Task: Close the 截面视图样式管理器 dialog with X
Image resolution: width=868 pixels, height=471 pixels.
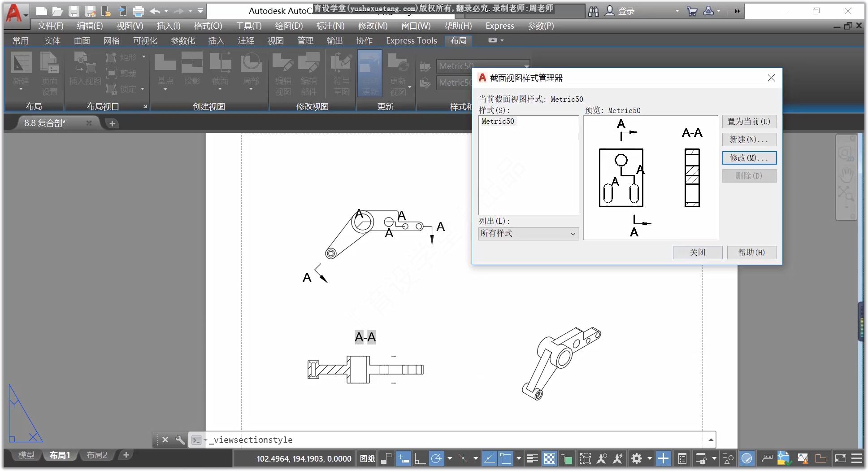Action: pos(771,78)
